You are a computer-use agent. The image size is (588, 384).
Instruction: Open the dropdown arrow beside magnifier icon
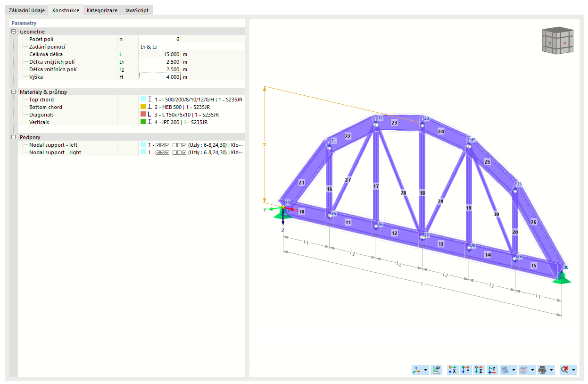coord(573,370)
